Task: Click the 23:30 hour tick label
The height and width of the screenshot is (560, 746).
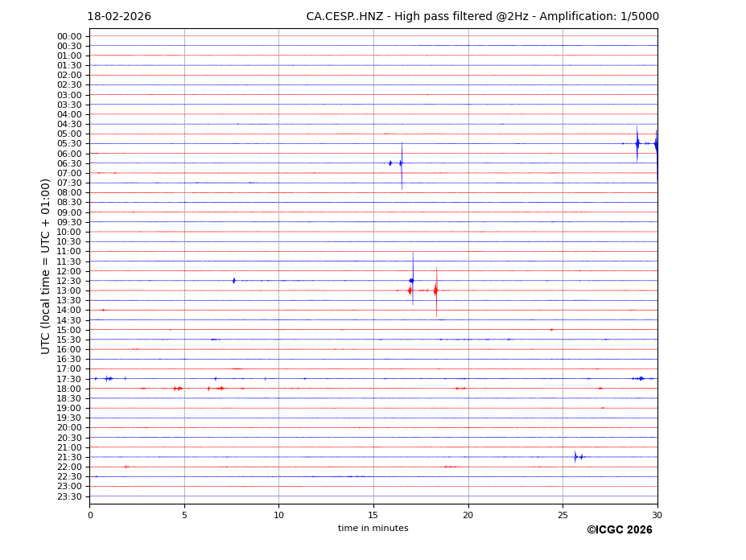Action: pos(69,496)
